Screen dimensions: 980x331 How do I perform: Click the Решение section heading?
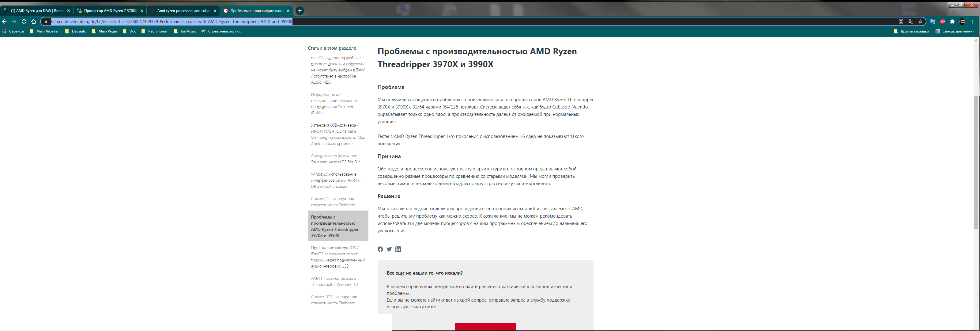pos(389,196)
